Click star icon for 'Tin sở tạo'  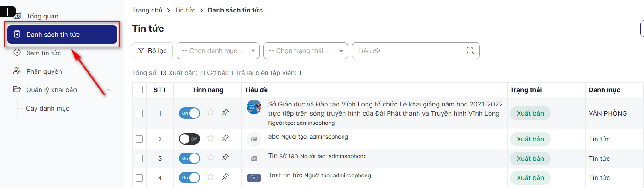pyautogui.click(x=211, y=158)
